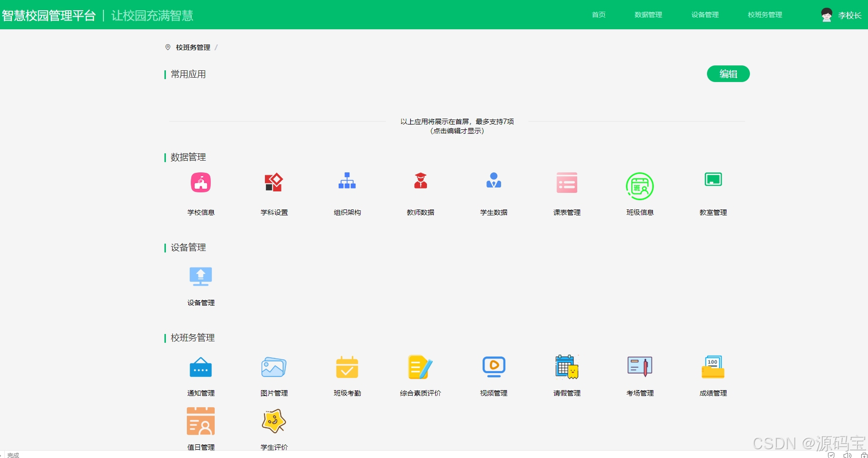The height and width of the screenshot is (458, 868).
Task: Open the 图片管理 picture icon
Action: tap(274, 367)
